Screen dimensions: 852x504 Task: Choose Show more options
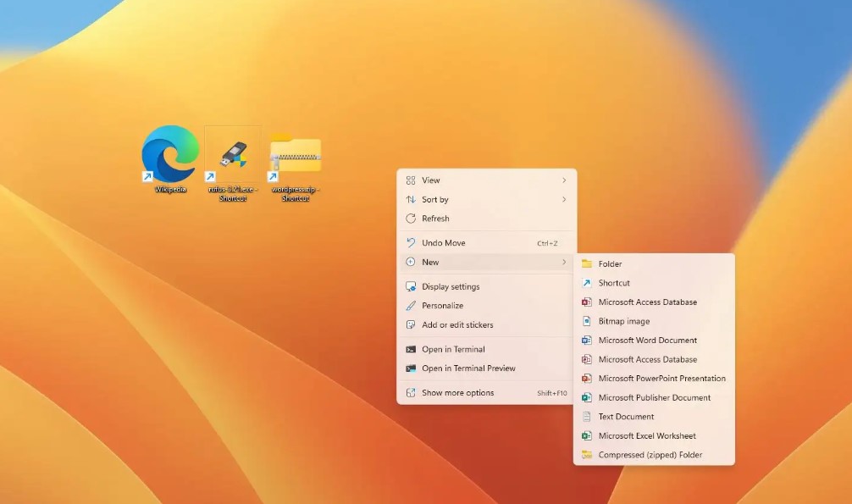coord(486,392)
